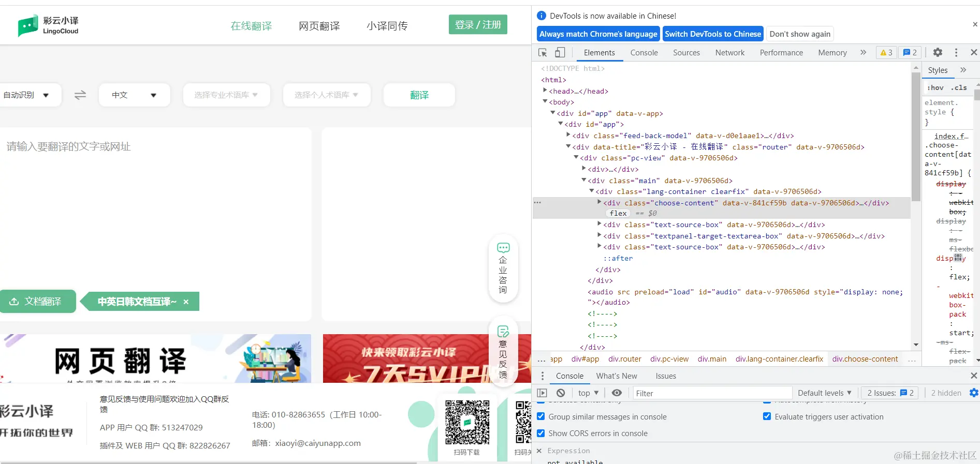Open the Default levels dropdown
980x464 pixels.
(x=825, y=393)
